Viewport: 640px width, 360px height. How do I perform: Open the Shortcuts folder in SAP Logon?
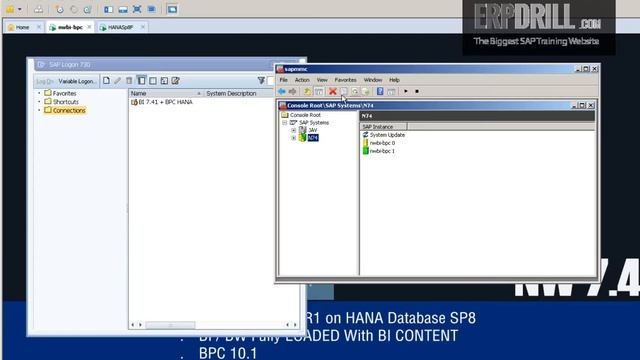click(65, 102)
